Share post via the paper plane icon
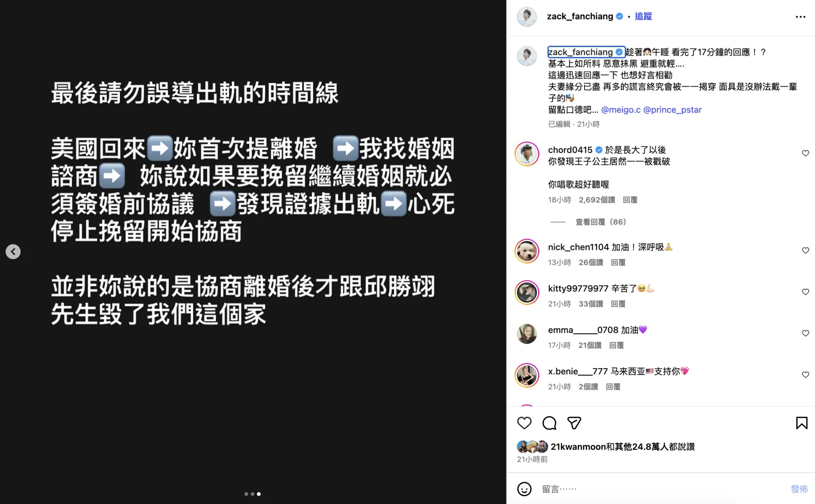This screenshot has width=815, height=504. coord(574,423)
